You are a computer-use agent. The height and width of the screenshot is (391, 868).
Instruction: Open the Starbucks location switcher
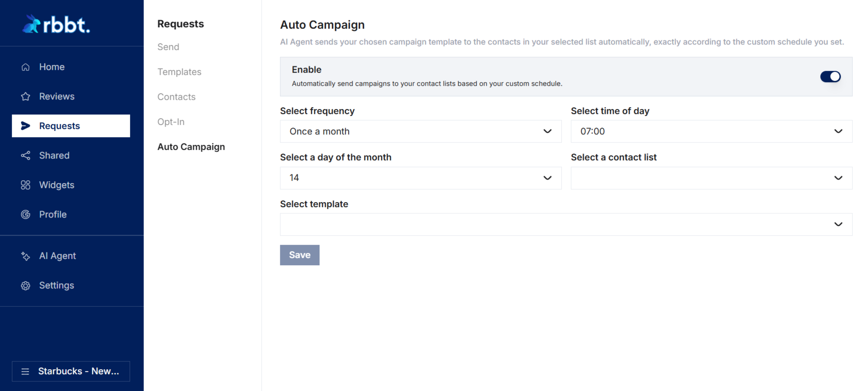point(71,371)
